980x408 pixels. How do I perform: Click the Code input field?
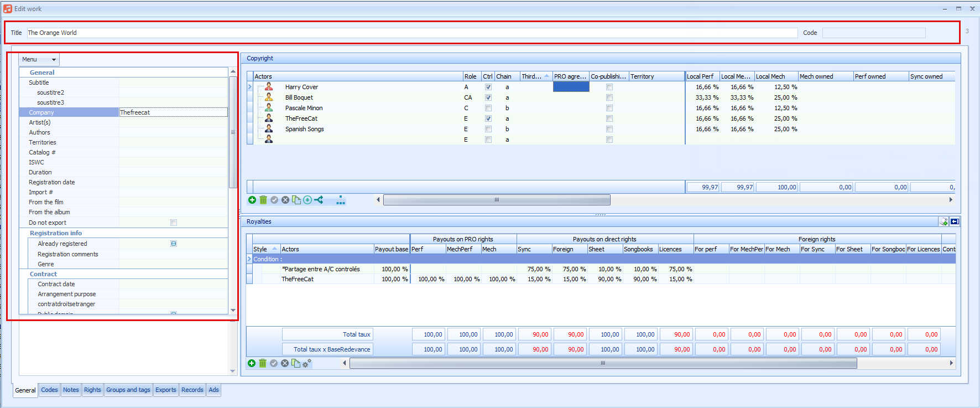click(874, 33)
